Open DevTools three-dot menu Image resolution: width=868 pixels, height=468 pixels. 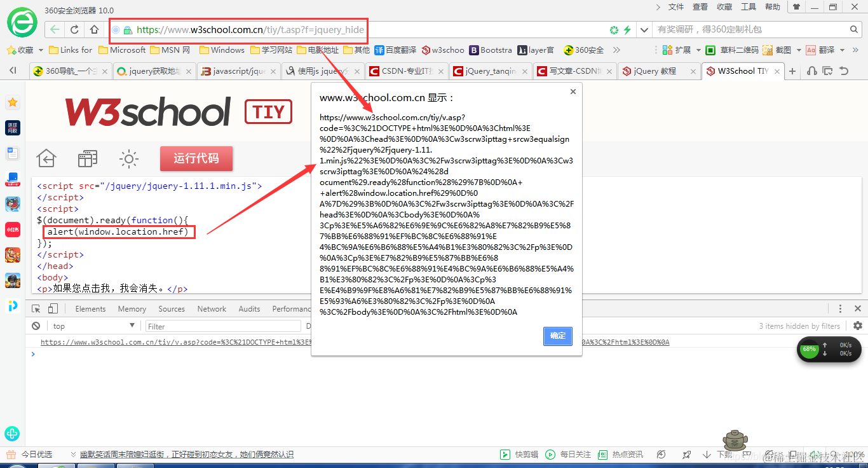click(841, 308)
